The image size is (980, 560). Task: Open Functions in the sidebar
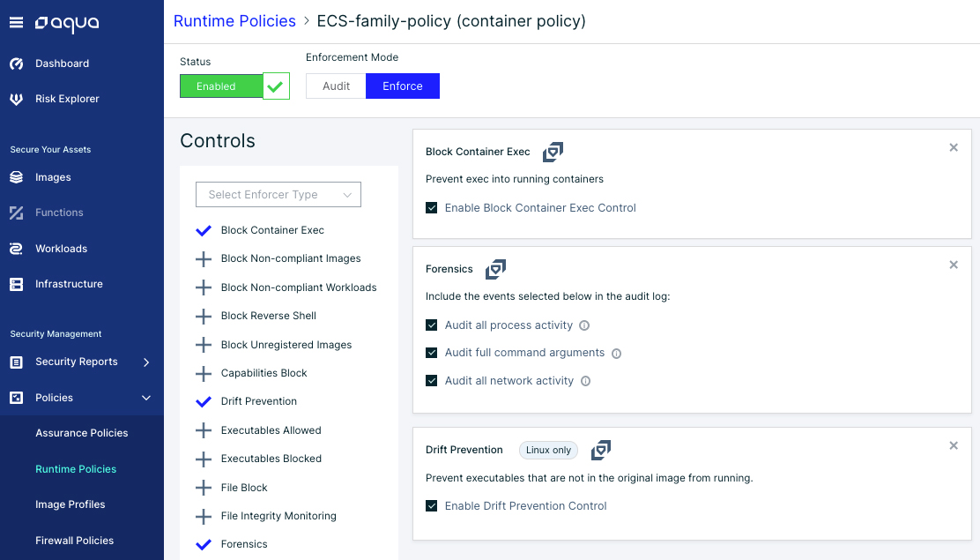coord(59,213)
